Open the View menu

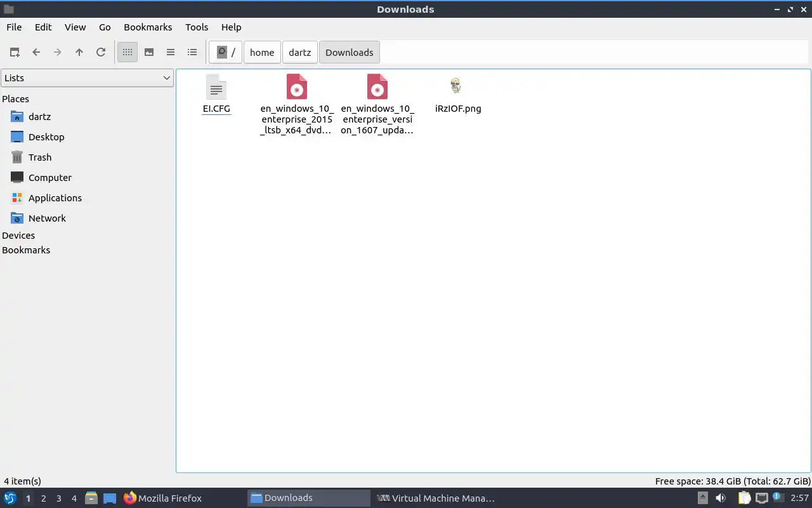coord(75,27)
